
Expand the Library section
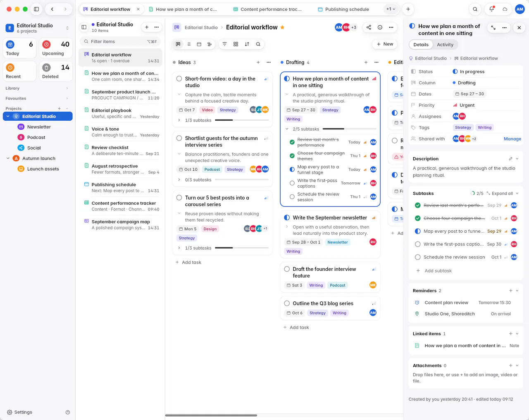67,88
